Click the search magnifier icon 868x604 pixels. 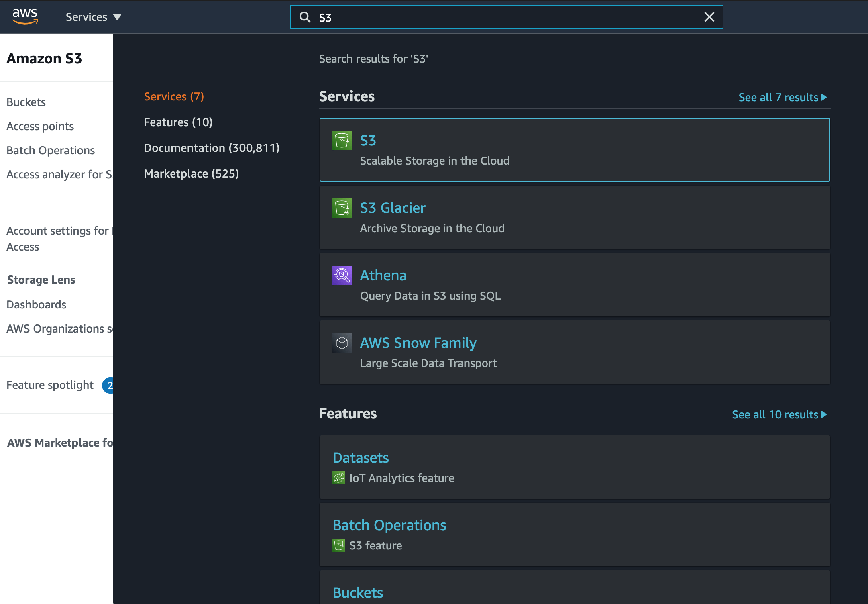(305, 17)
